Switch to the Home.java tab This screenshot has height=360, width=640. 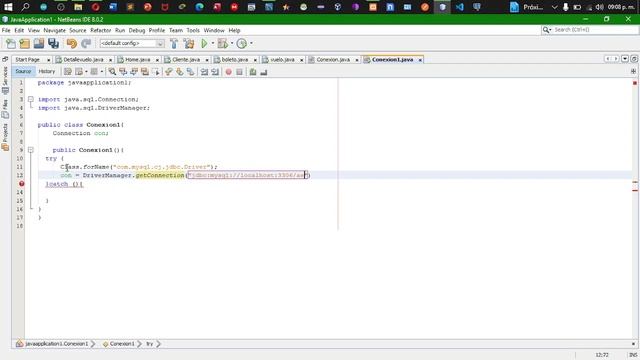pyautogui.click(x=138, y=60)
